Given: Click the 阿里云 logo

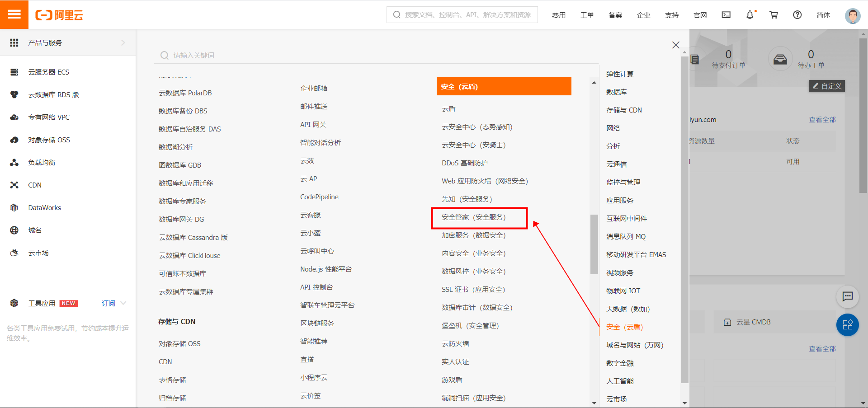Looking at the screenshot, I should point(59,15).
